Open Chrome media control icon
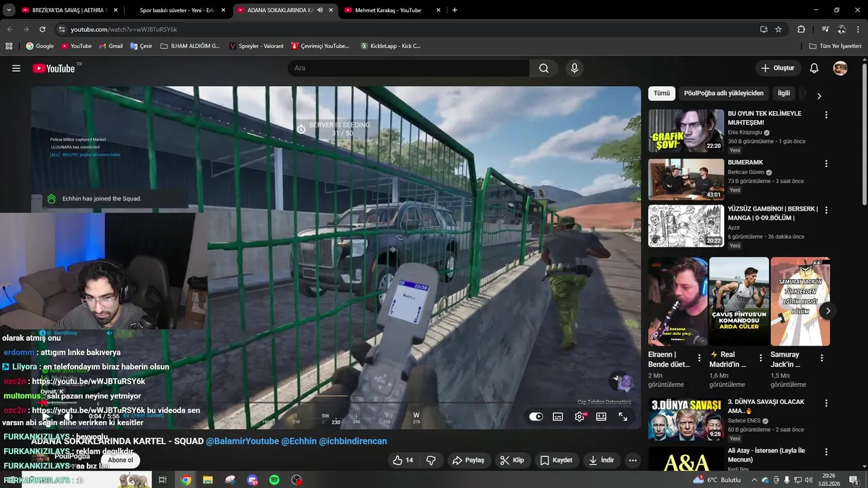This screenshot has width=868, height=488. (825, 29)
